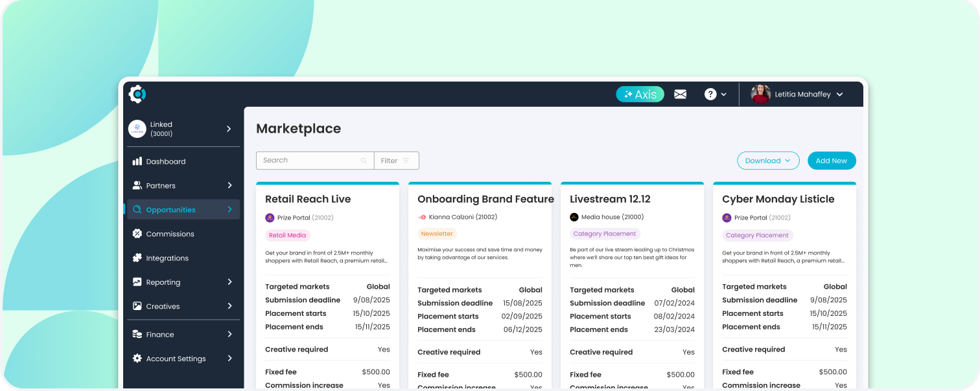Click the search magnifier icon in search box
The image size is (980, 391).
pos(364,161)
